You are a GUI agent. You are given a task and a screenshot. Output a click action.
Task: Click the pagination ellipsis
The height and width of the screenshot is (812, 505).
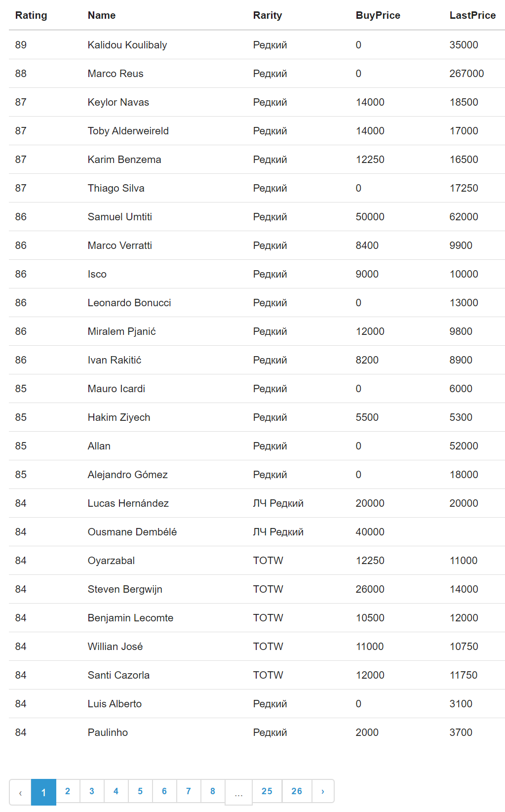(238, 793)
